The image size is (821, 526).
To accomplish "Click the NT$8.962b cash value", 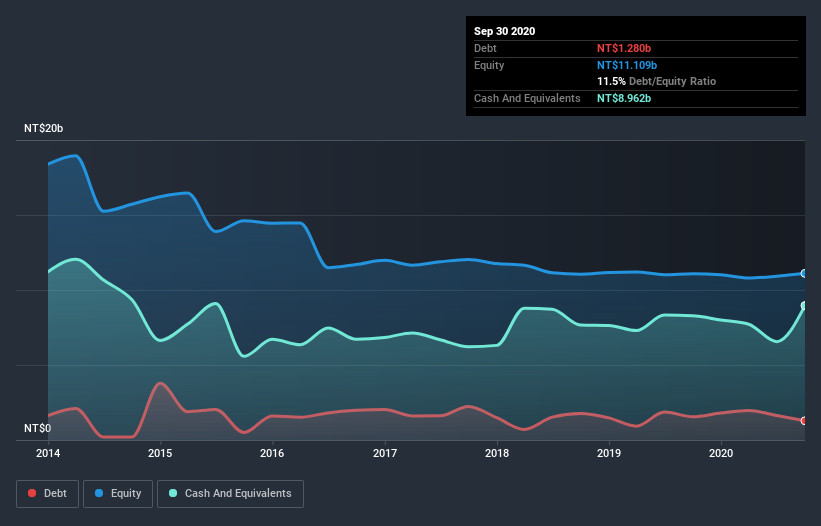I will click(624, 98).
